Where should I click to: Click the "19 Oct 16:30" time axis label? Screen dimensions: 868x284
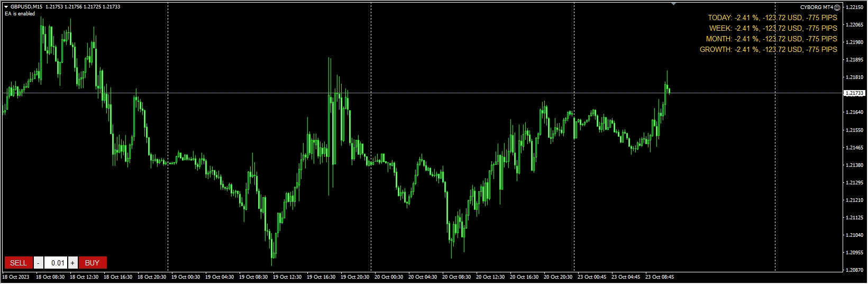click(321, 277)
